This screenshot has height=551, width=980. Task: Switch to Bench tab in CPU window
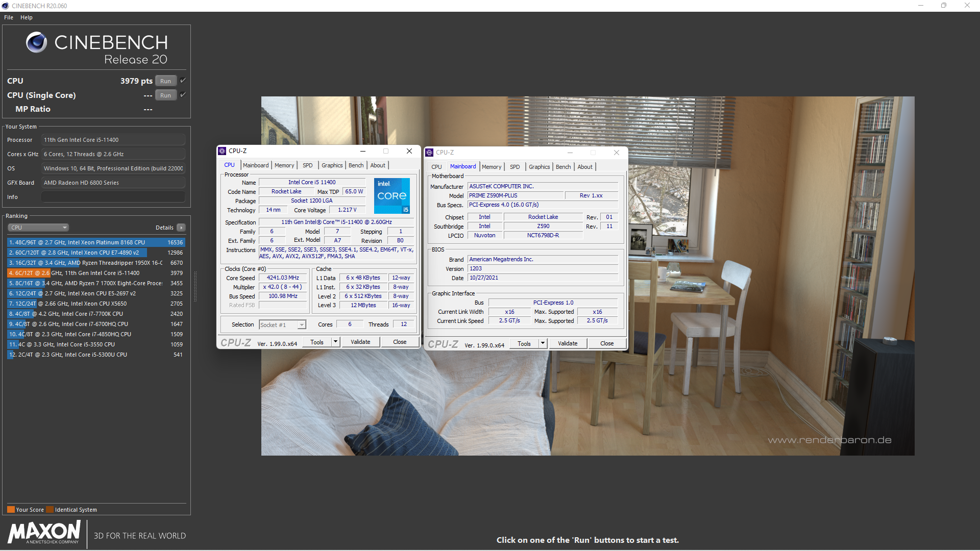(356, 165)
